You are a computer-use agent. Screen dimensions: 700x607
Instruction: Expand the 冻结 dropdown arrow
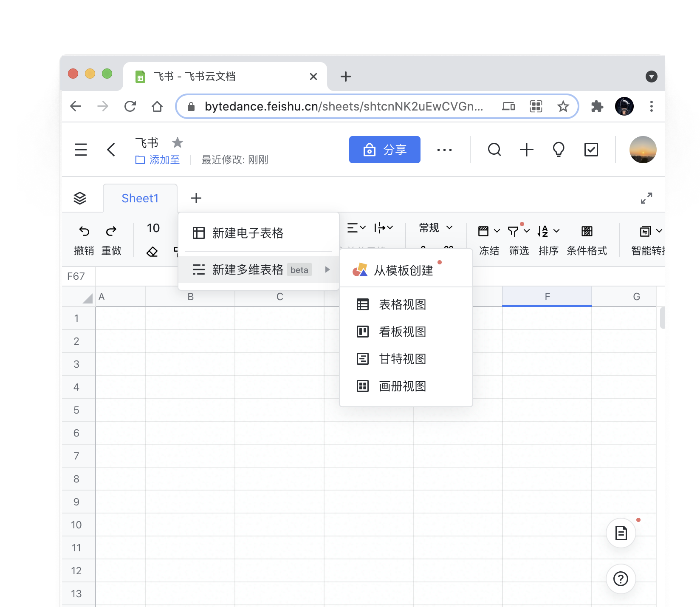pyautogui.click(x=497, y=231)
